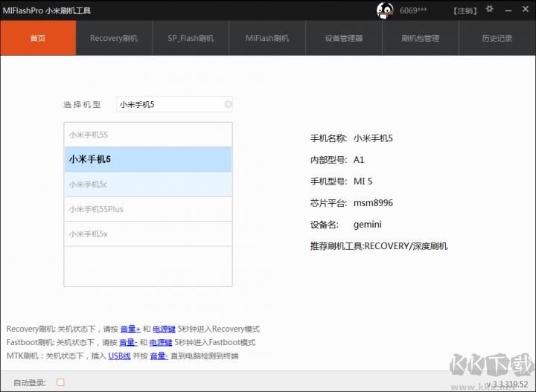Go to the MiFlash刷机 tab

(x=267, y=38)
